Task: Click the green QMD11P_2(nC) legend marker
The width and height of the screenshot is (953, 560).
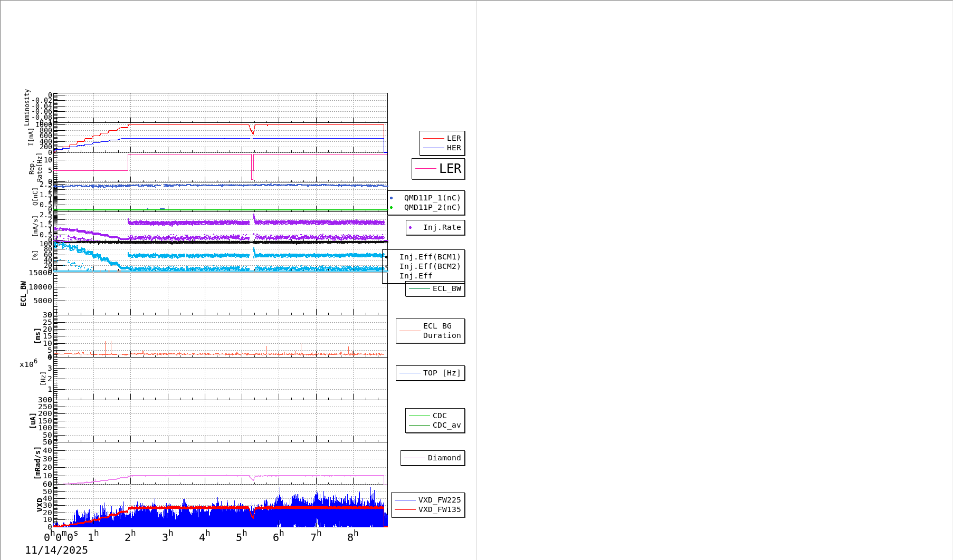Action: 392,208
